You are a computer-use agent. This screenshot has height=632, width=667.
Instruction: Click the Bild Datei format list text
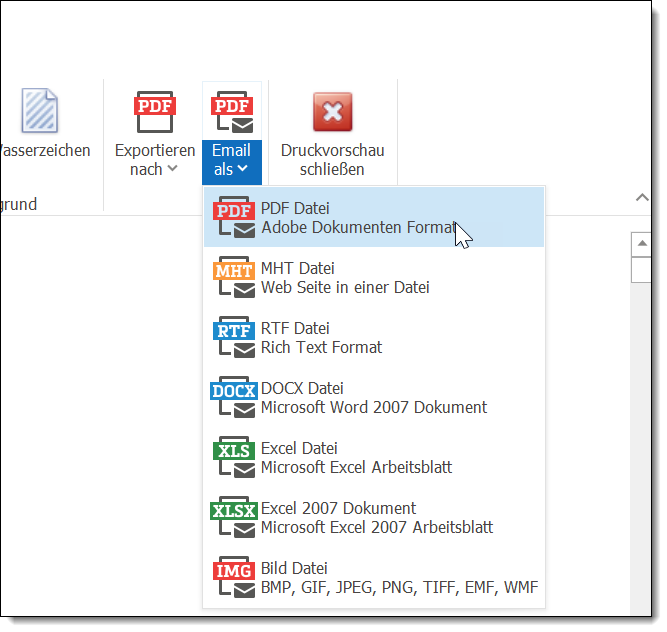tap(398, 587)
